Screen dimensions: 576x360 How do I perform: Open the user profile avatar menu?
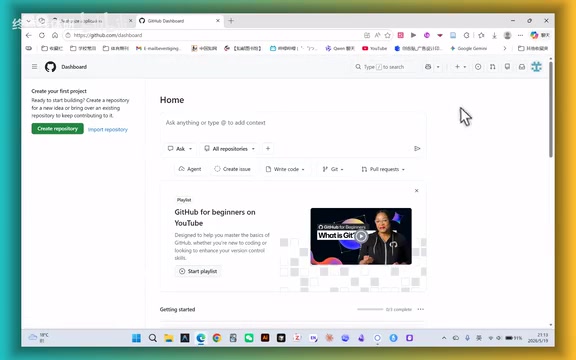pos(536,66)
